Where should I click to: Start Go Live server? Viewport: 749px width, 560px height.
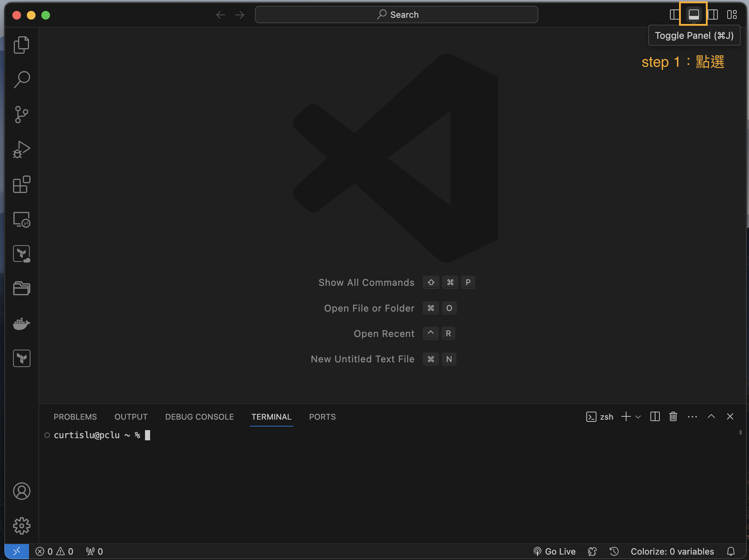pos(554,551)
